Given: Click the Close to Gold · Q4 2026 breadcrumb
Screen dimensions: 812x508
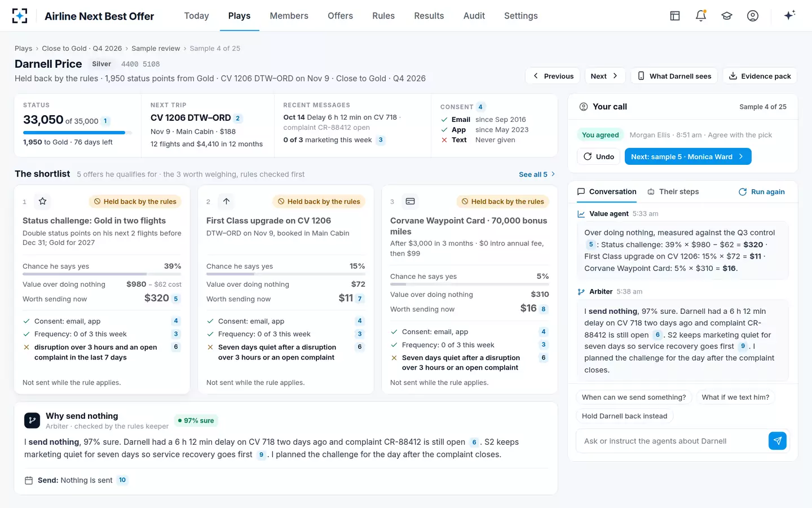Looking at the screenshot, I should point(82,49).
